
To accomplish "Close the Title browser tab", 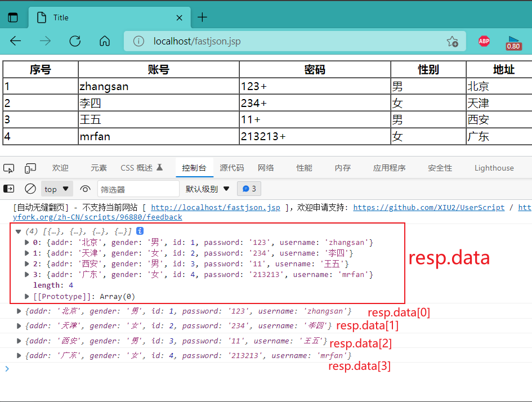I will click(180, 17).
